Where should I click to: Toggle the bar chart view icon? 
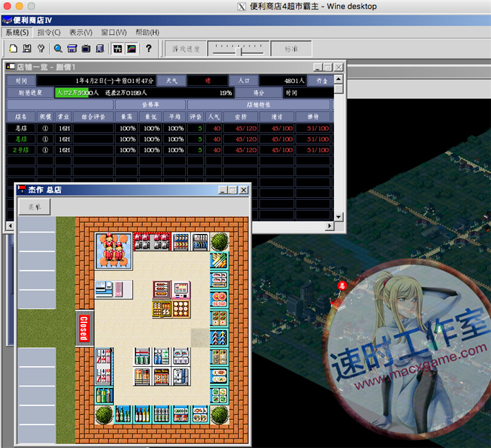[x=117, y=48]
